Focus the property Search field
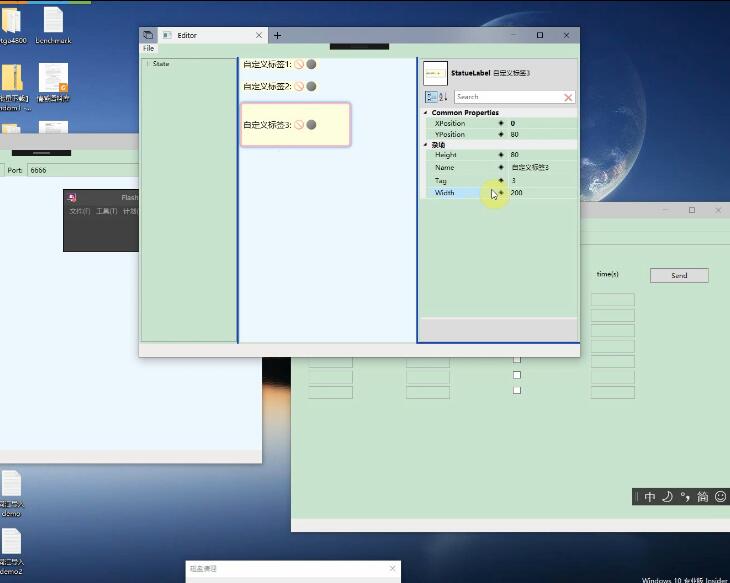Image resolution: width=730 pixels, height=583 pixels. (508, 97)
